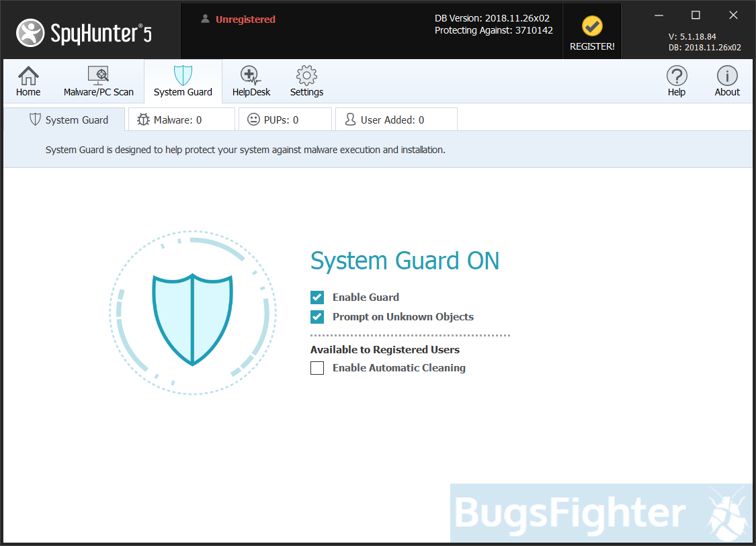Minimize the SpyHunter window
The height and width of the screenshot is (546, 756).
pyautogui.click(x=658, y=15)
